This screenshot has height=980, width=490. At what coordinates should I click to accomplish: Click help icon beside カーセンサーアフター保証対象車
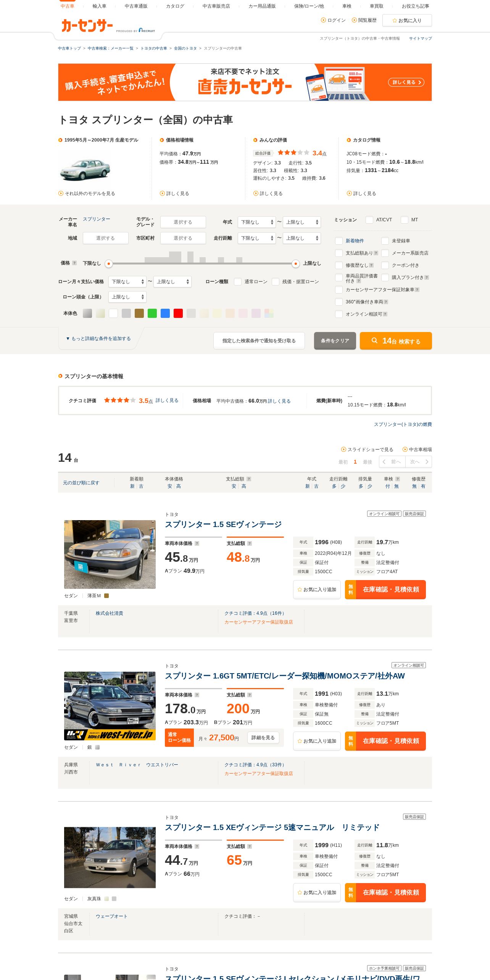417,290
